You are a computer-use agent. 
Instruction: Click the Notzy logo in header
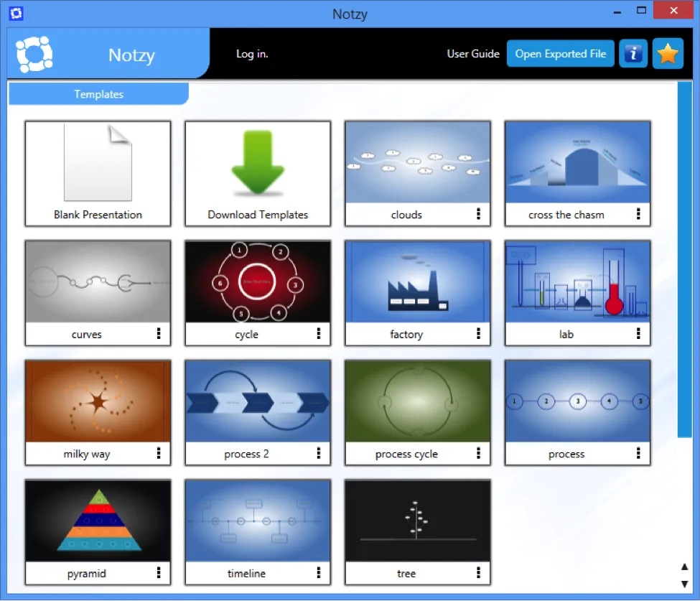[34, 54]
